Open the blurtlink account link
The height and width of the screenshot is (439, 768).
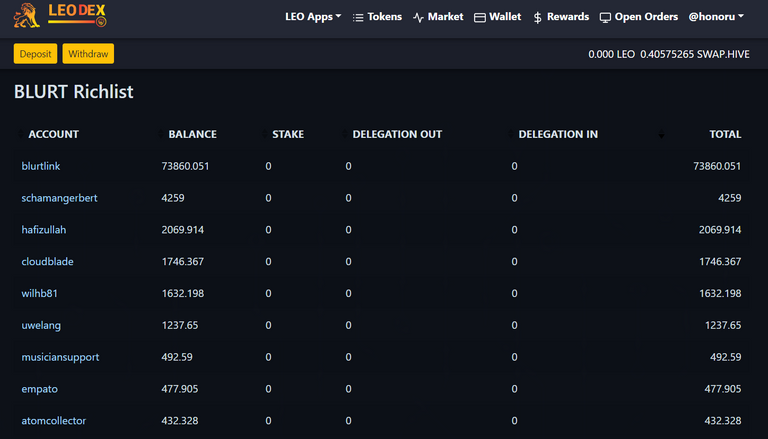[41, 166]
